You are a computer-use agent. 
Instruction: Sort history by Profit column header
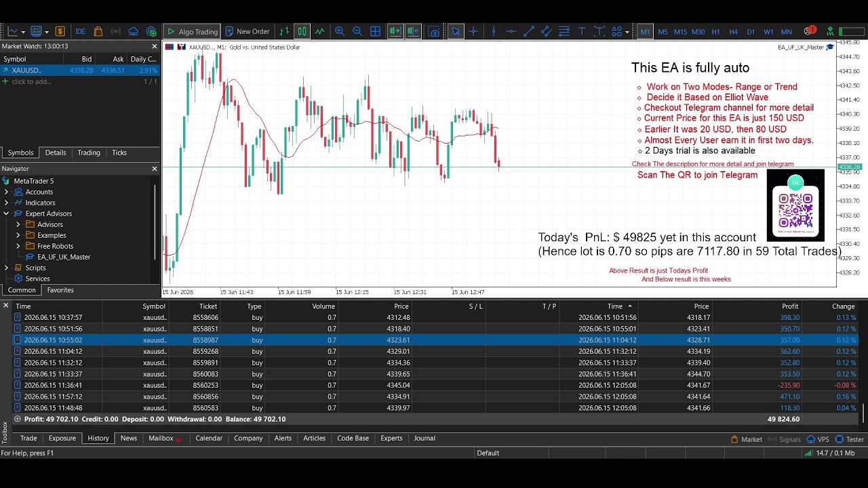(x=790, y=306)
